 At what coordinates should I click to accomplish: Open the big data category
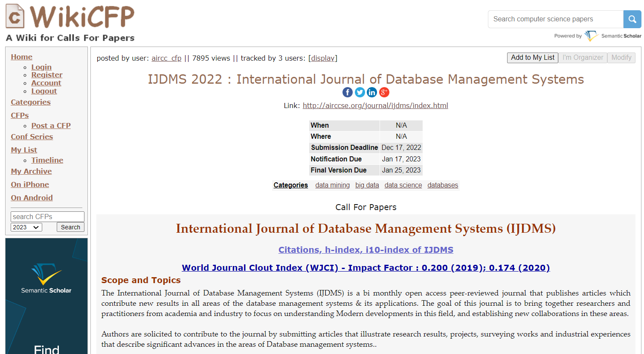[367, 185]
